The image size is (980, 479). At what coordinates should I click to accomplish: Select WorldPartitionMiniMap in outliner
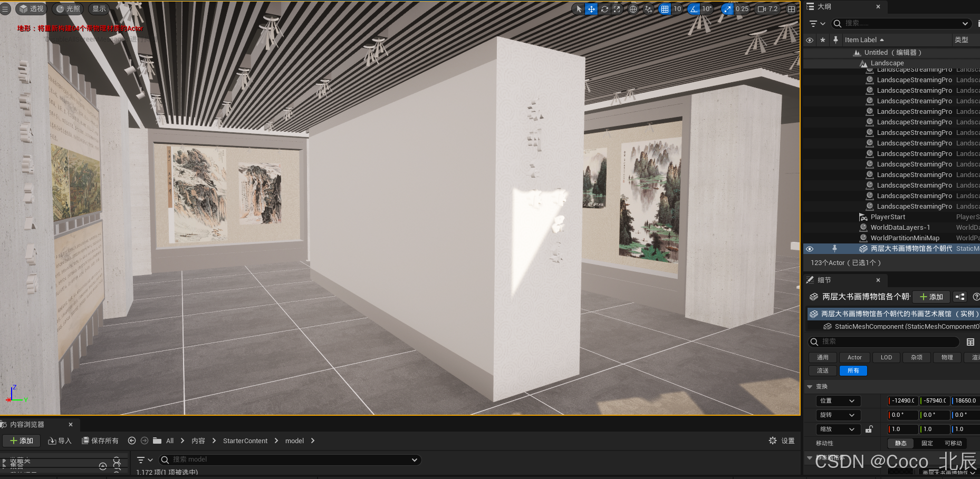click(x=905, y=238)
